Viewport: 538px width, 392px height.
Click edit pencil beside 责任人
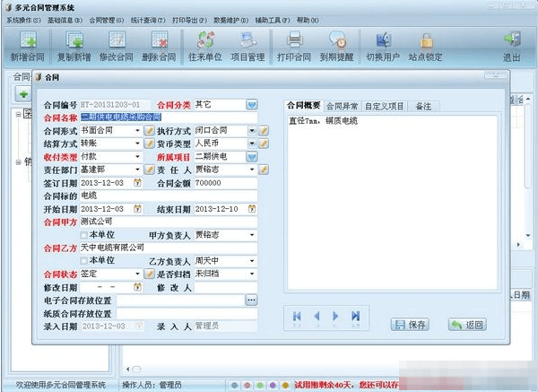click(x=263, y=170)
